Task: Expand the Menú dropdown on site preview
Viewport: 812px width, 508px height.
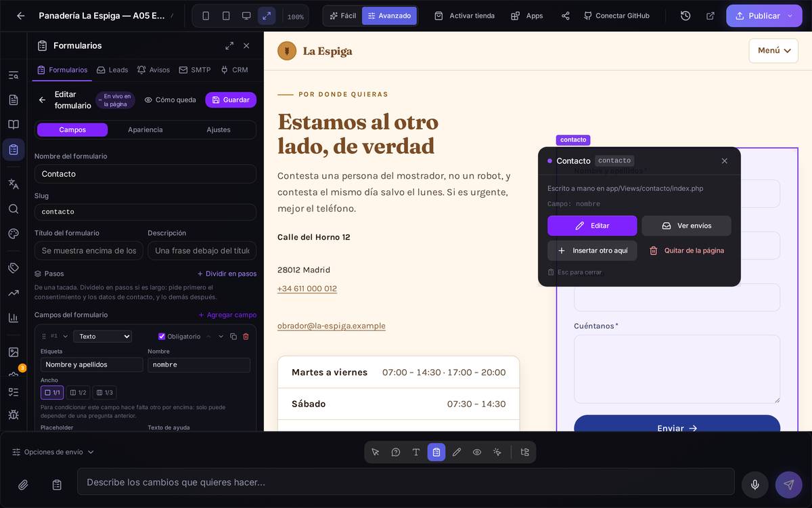Action: tap(773, 51)
